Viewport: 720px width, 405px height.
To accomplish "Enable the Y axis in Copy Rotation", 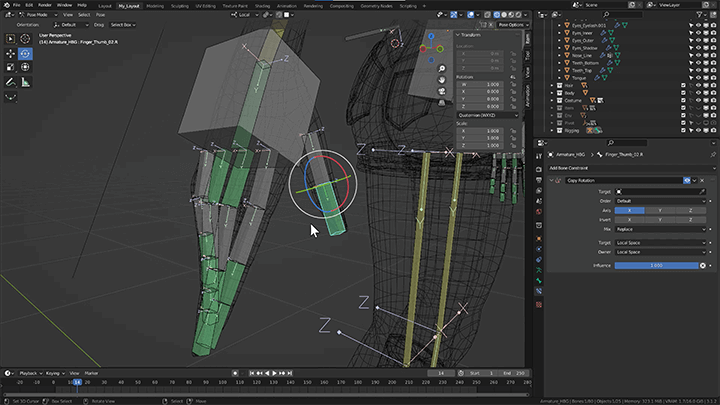I will (660, 210).
